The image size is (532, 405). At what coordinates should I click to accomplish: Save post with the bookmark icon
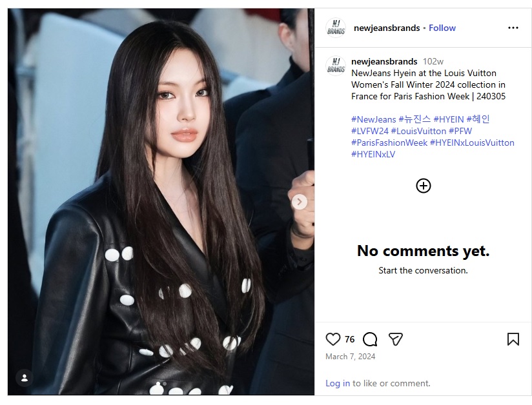tap(513, 339)
